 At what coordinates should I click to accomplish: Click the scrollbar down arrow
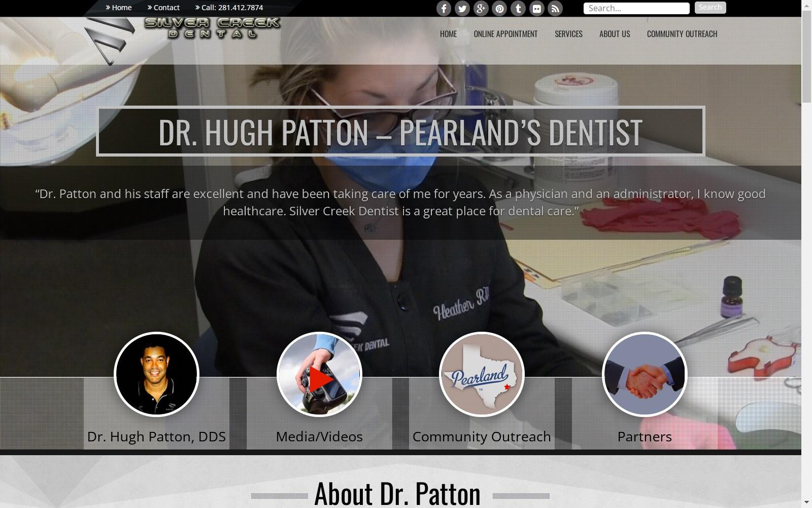806,502
